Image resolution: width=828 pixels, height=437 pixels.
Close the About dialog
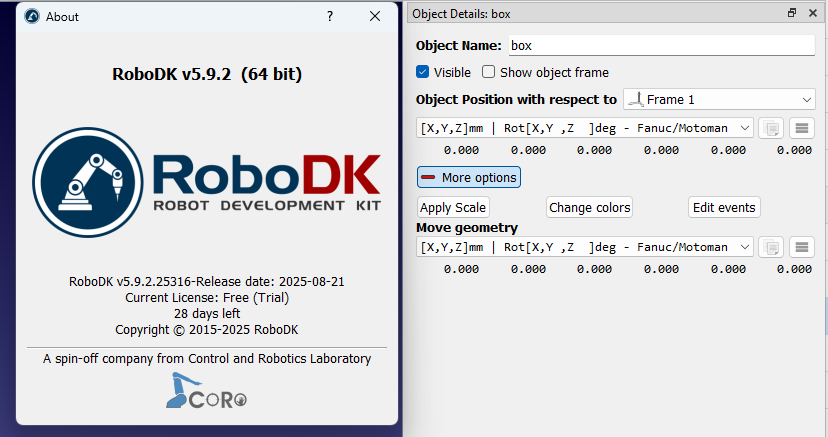click(375, 16)
